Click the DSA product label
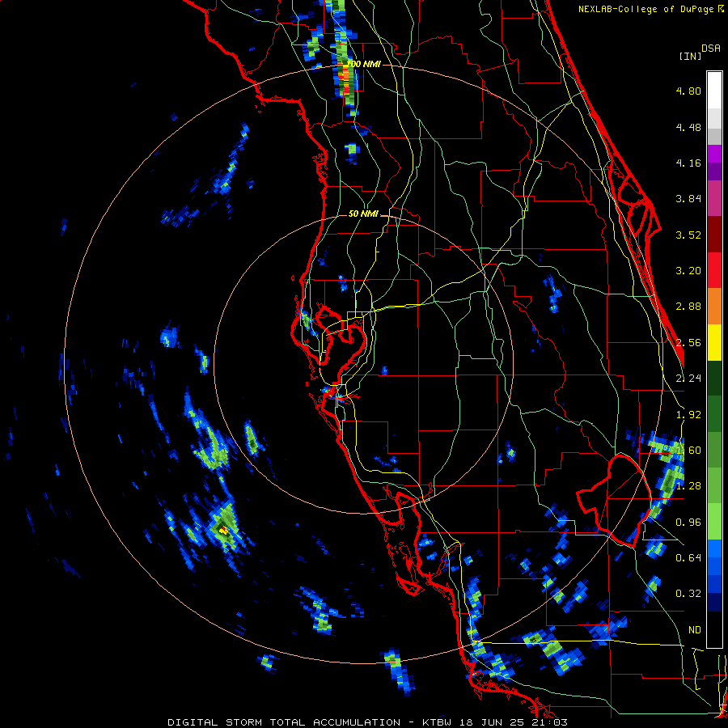 (x=711, y=49)
